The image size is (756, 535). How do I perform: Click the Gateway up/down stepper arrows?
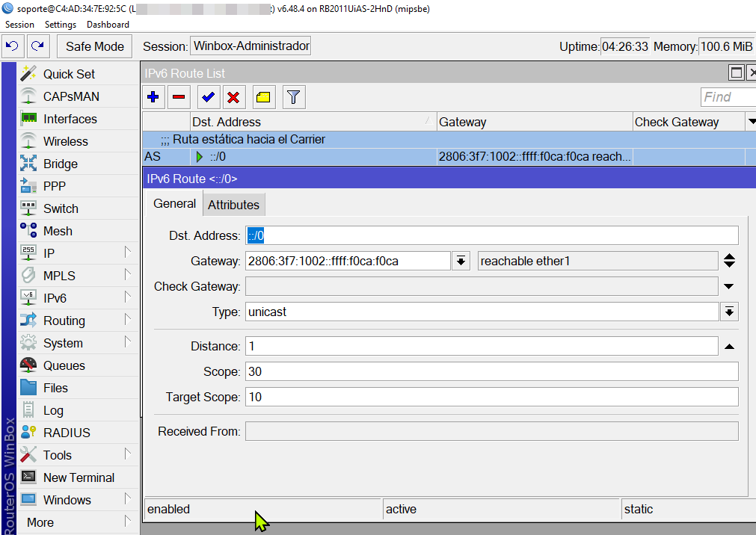coord(729,261)
